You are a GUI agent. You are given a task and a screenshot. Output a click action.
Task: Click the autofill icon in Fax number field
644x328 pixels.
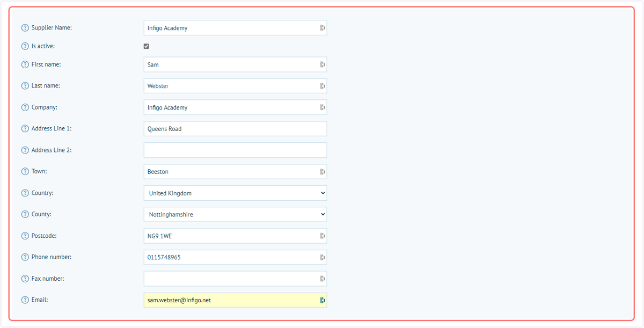click(323, 279)
